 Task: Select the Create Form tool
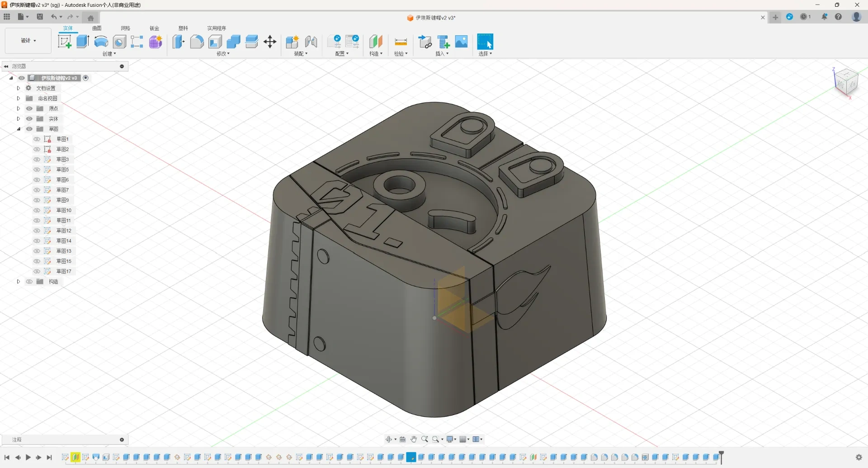tap(156, 42)
